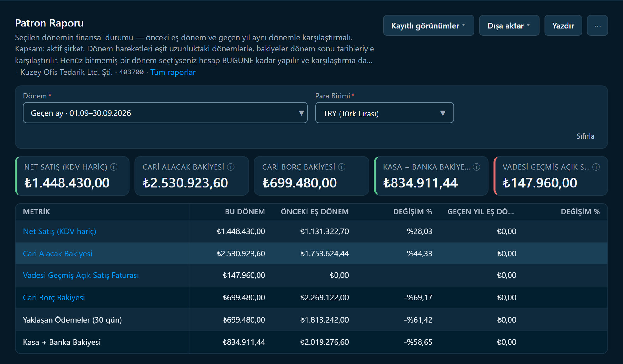Open info icon on Vadesi Geçmiş Açık card
This screenshot has width=623, height=364.
pos(596,167)
